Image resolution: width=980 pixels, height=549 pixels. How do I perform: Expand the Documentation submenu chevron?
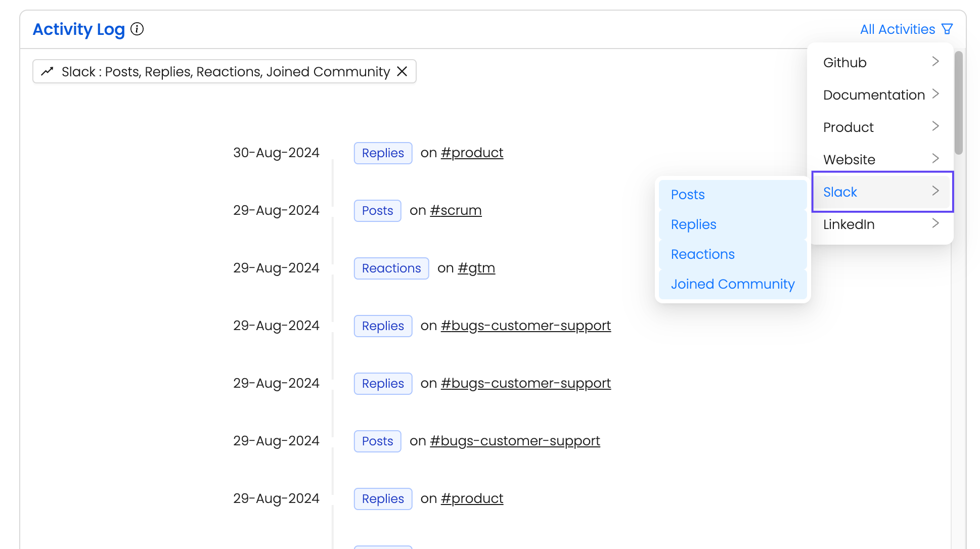(x=935, y=94)
